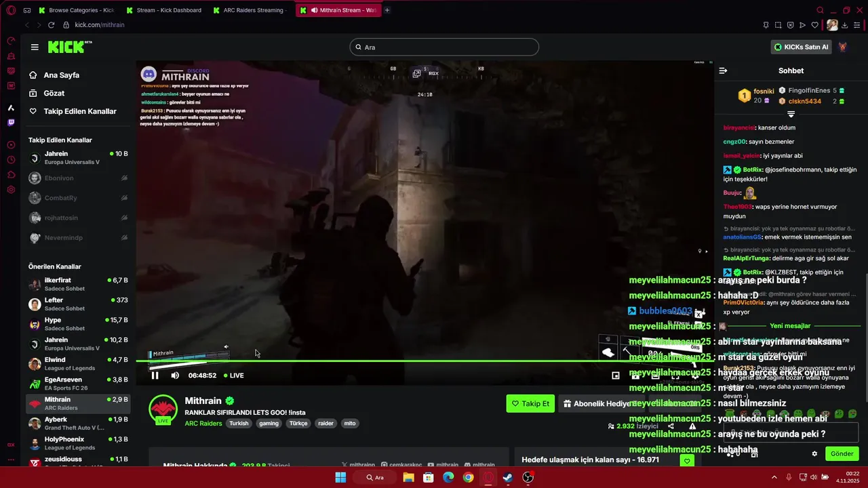Open recommended channel HolyPhoenix

click(78, 443)
